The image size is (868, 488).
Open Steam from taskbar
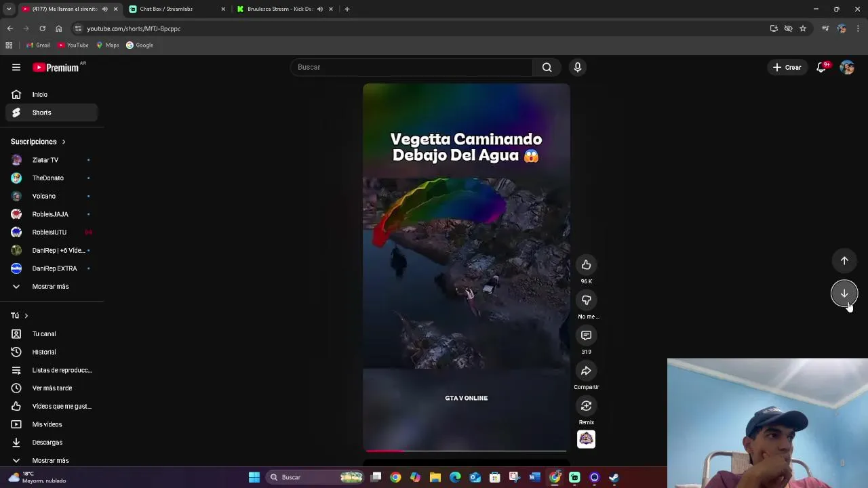pyautogui.click(x=614, y=477)
